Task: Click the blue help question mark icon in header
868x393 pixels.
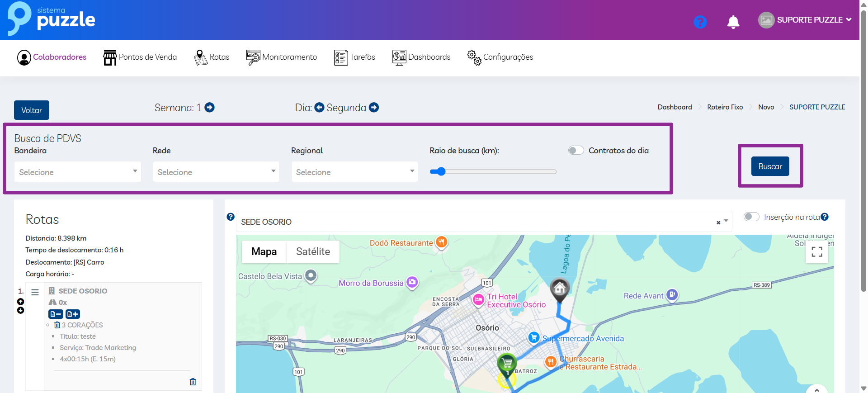Action: pyautogui.click(x=700, y=22)
